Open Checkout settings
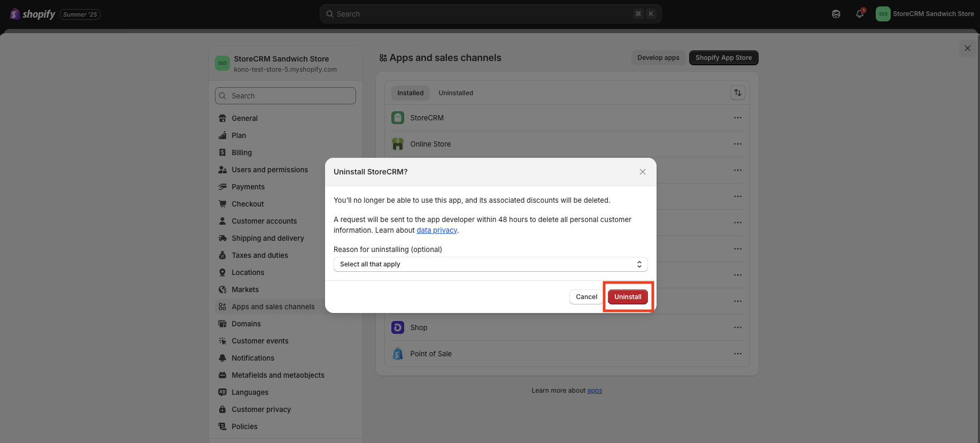Screen dimensions: 980x443 (x=285, y=204)
